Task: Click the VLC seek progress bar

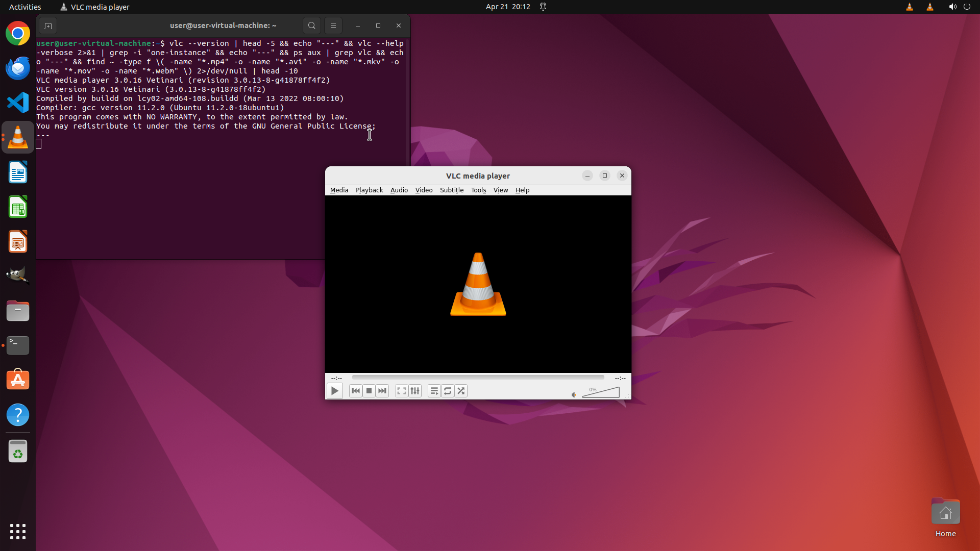Action: tap(478, 378)
